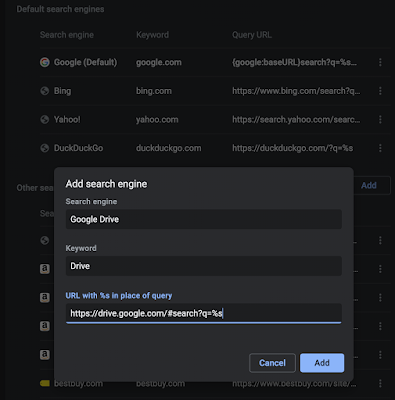Viewport: 395px width, 400px height.
Task: Select the google.com keyword entry
Action: (159, 62)
